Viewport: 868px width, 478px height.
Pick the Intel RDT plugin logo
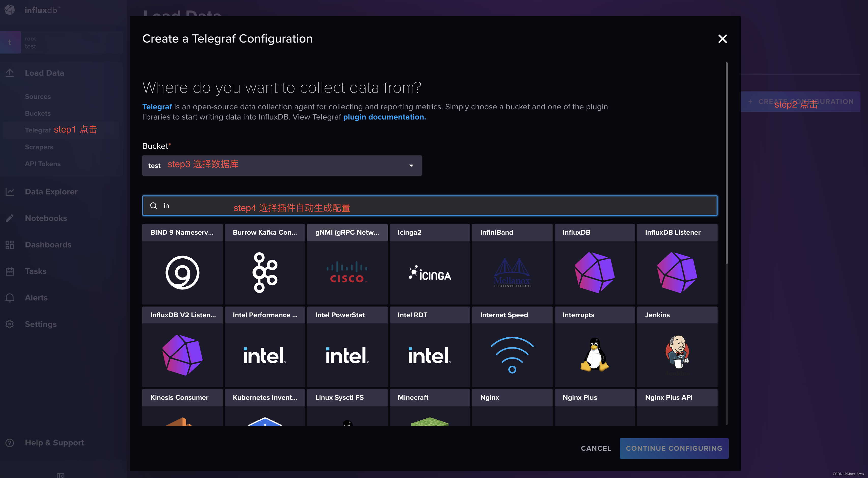click(x=430, y=355)
